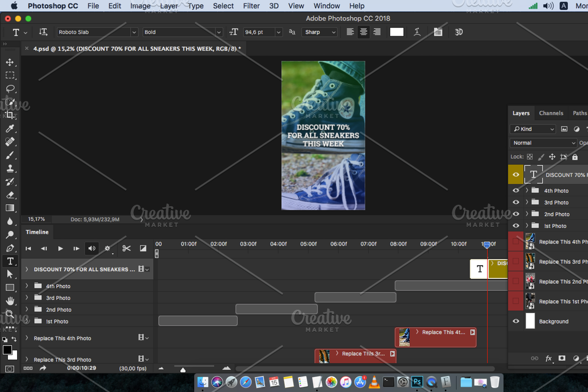Split at playhead with scissors icon
588x392 pixels.
click(126, 248)
